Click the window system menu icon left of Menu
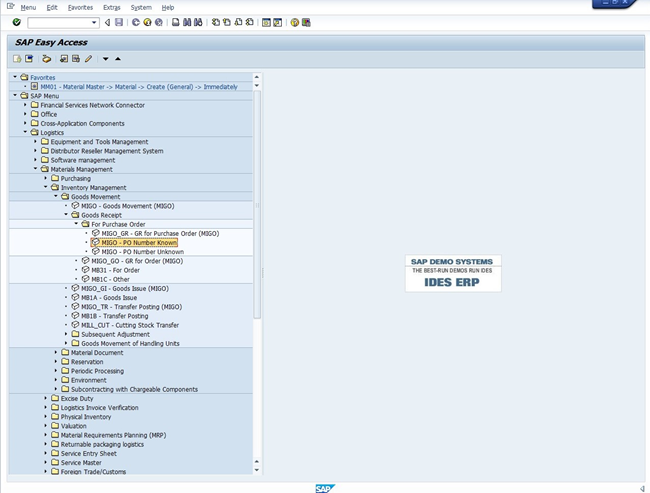Viewport: 650px width, 493px height. pyautogui.click(x=11, y=7)
